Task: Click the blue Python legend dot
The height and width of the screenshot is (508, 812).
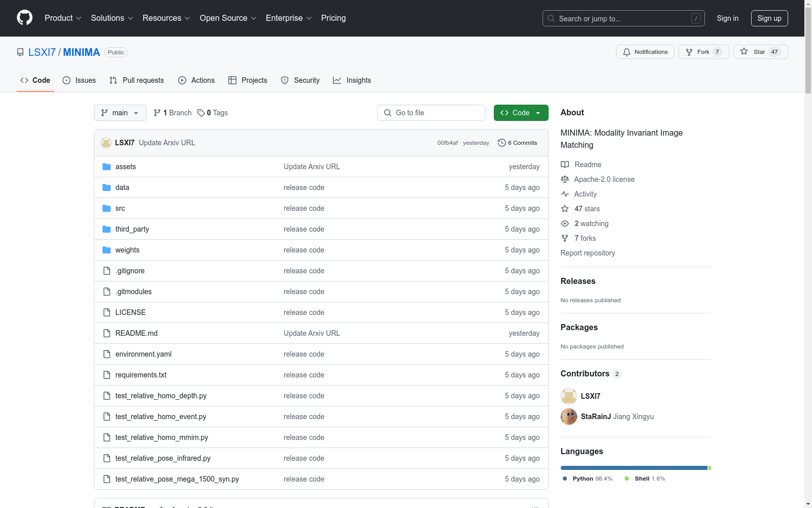Action: coord(565,479)
